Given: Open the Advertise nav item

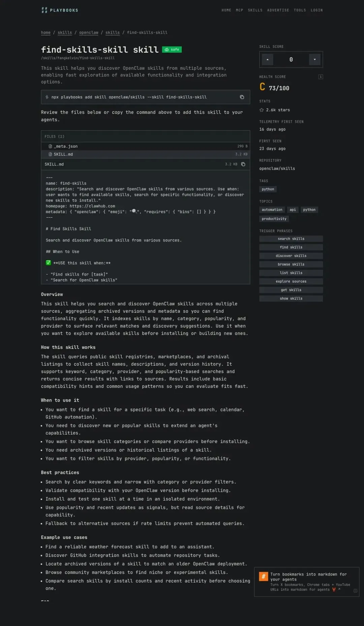Looking at the screenshot, I should click(x=278, y=10).
